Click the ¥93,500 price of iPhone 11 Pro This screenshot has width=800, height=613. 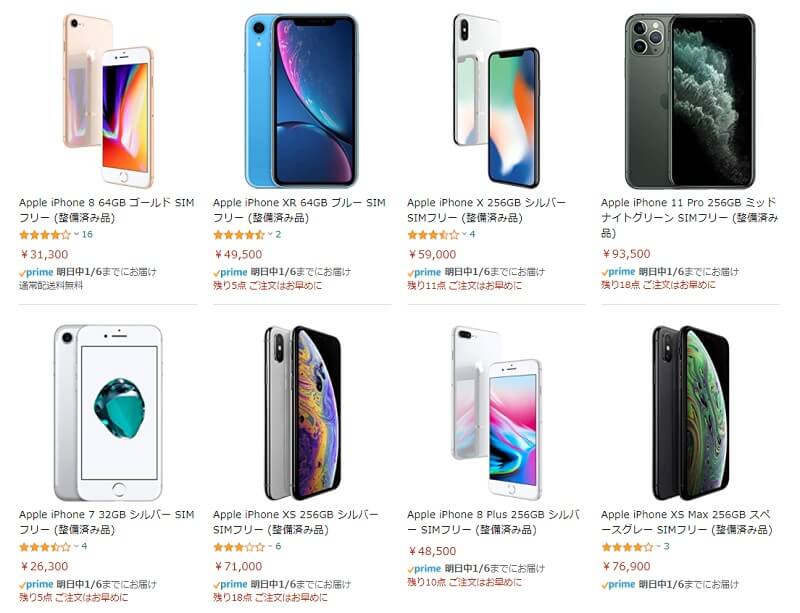coord(626,254)
